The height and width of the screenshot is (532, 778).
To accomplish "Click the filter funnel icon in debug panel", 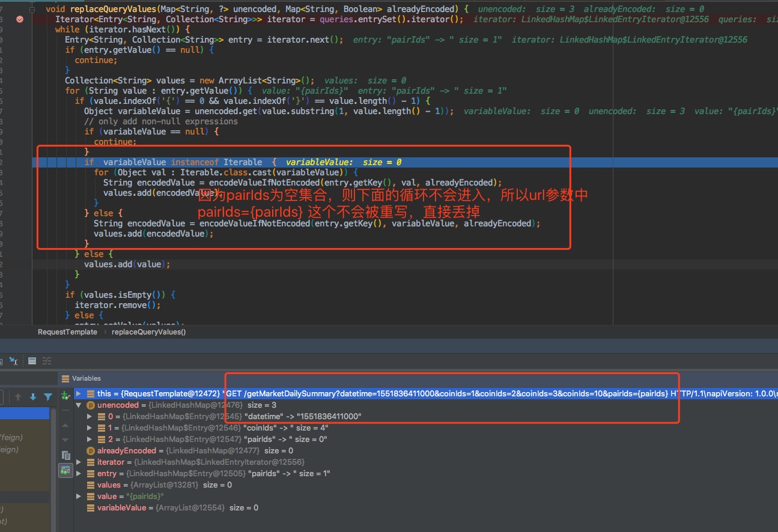I will (x=47, y=396).
